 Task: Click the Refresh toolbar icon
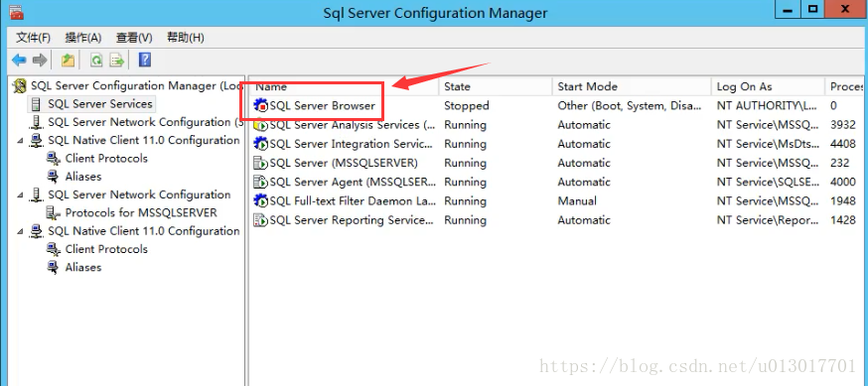(96, 61)
